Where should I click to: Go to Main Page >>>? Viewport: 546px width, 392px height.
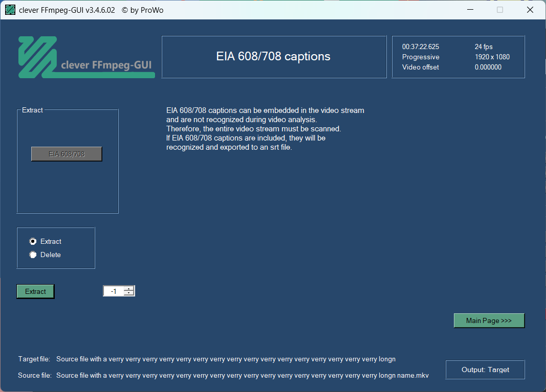tap(489, 320)
